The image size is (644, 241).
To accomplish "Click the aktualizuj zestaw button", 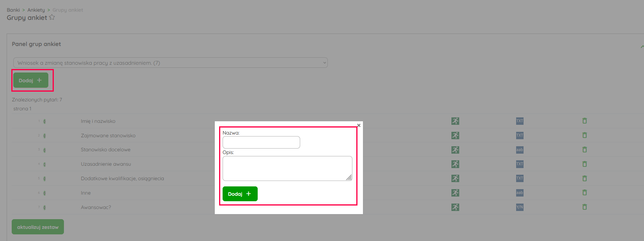I will point(38,227).
